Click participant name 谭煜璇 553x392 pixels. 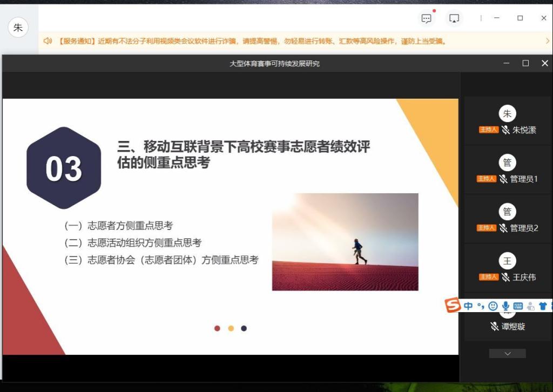click(513, 327)
